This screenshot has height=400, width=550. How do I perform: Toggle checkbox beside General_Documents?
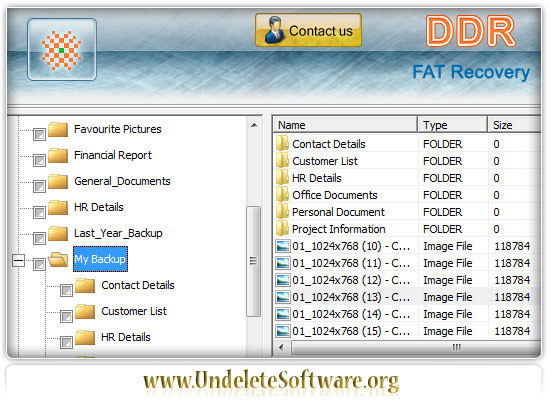tap(39, 186)
